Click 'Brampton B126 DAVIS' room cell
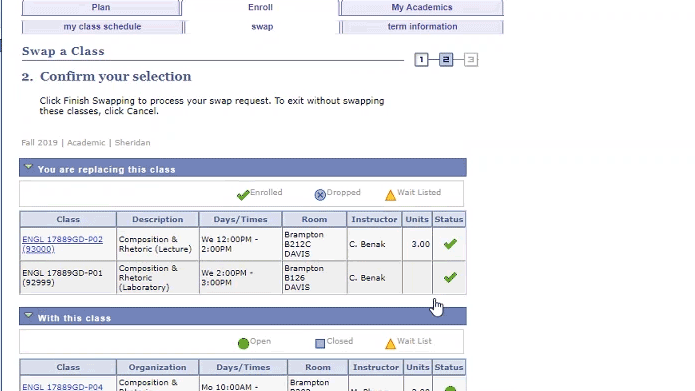 click(314, 278)
